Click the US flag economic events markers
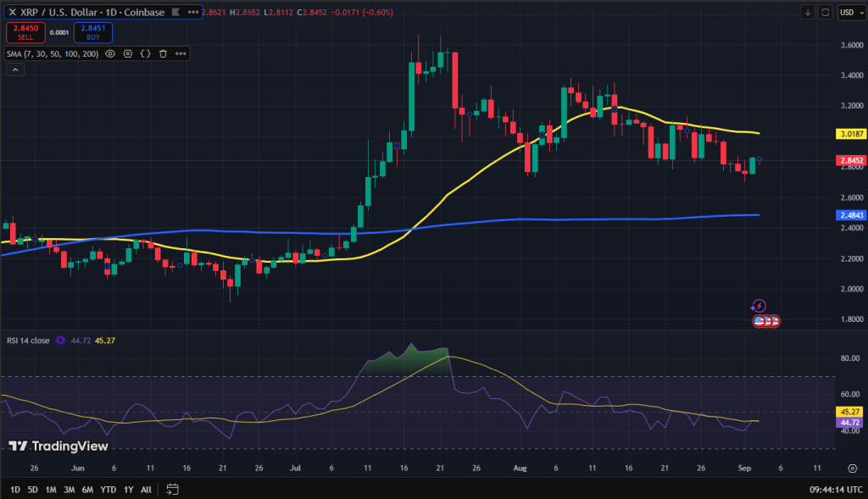 [766, 321]
